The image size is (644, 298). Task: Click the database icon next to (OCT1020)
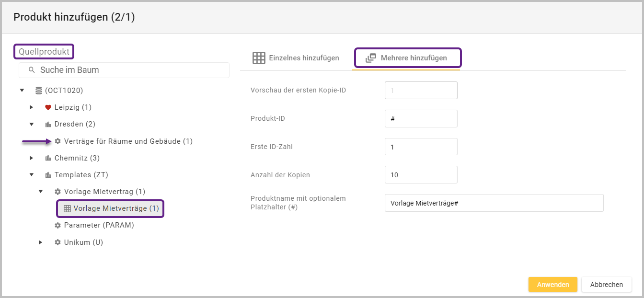[x=39, y=91]
